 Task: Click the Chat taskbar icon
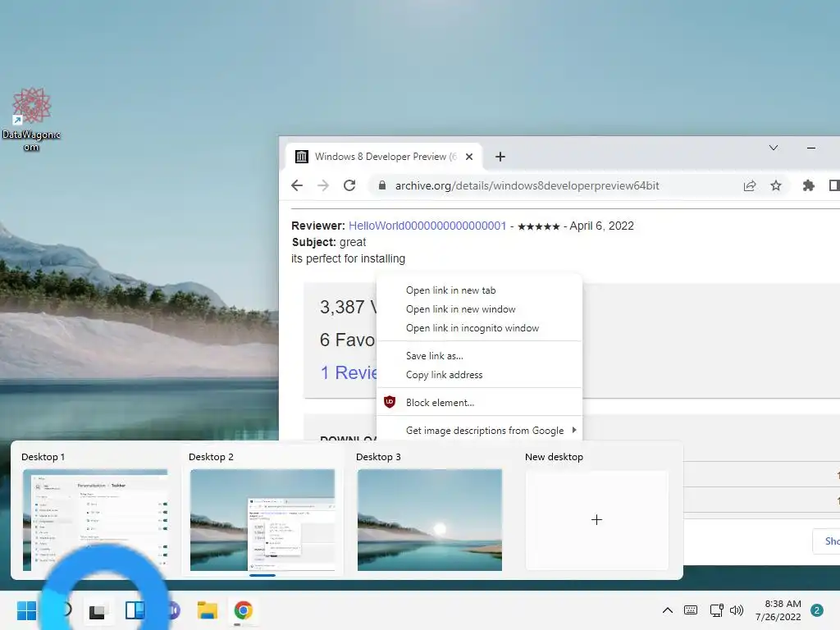pyautogui.click(x=173, y=610)
